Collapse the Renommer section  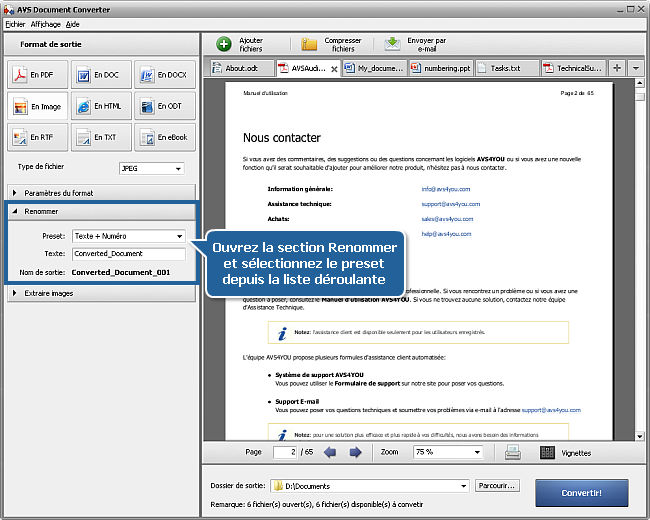tap(101, 211)
